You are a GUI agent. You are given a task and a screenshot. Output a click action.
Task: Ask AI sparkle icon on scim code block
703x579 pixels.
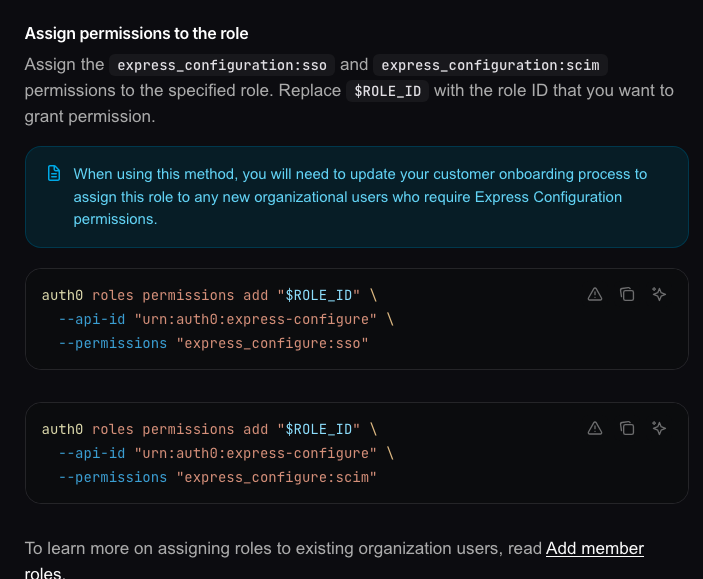(x=659, y=428)
